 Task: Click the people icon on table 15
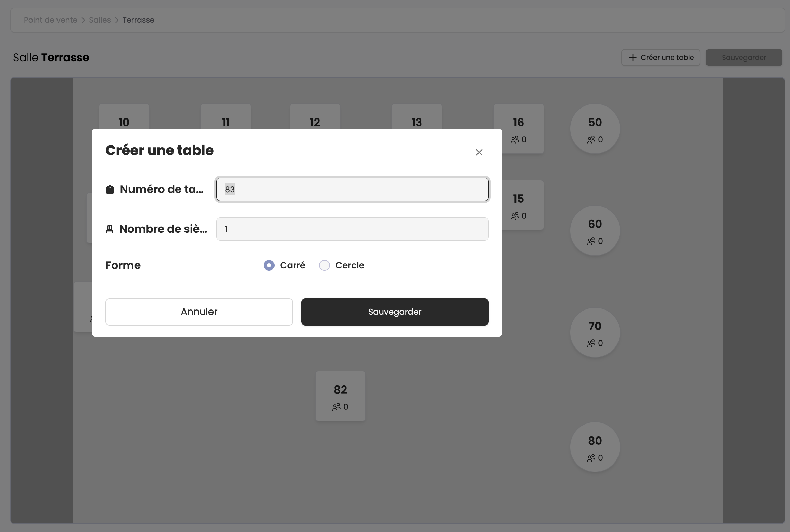click(515, 216)
